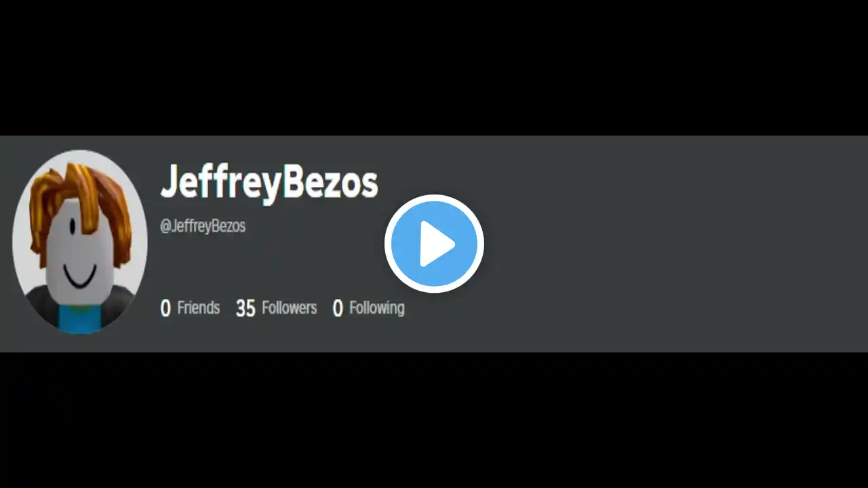868x488 pixels.
Task: Open the JeffreyBezos avatar picture
Action: click(80, 242)
